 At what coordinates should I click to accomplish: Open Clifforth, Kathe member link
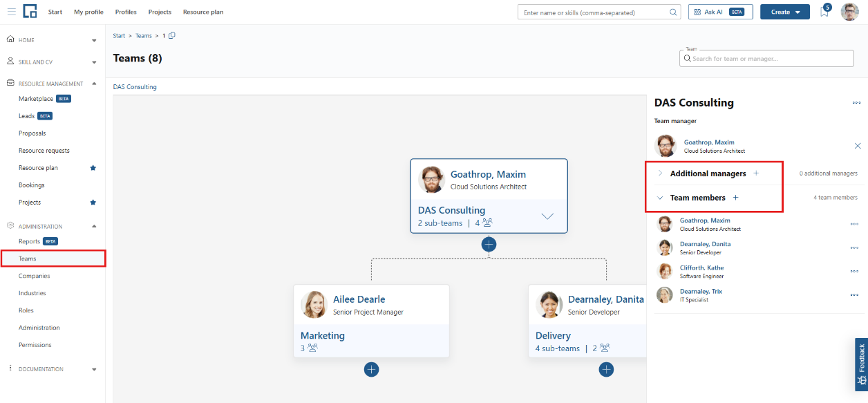click(x=702, y=268)
